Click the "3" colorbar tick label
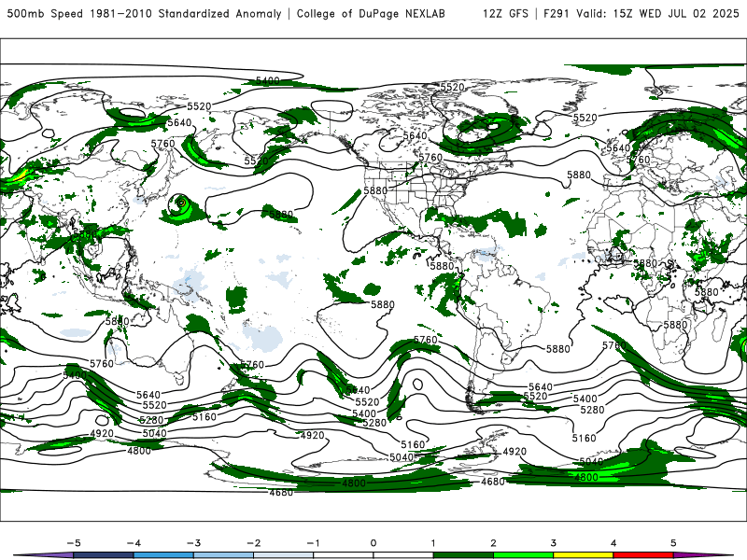 (x=553, y=543)
